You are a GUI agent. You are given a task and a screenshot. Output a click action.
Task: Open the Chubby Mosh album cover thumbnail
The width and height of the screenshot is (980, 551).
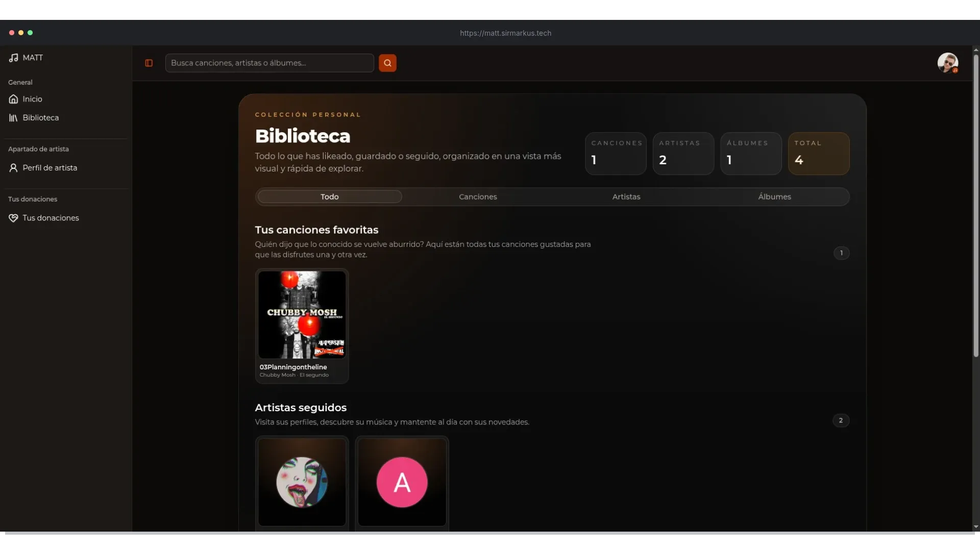(x=302, y=315)
